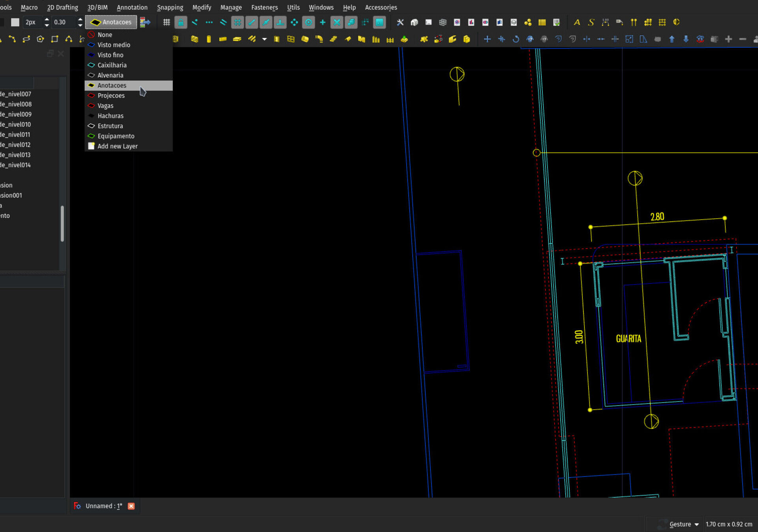Screen dimensions: 758x532
Task: Select the polyline draft tool
Action: (x=12, y=39)
